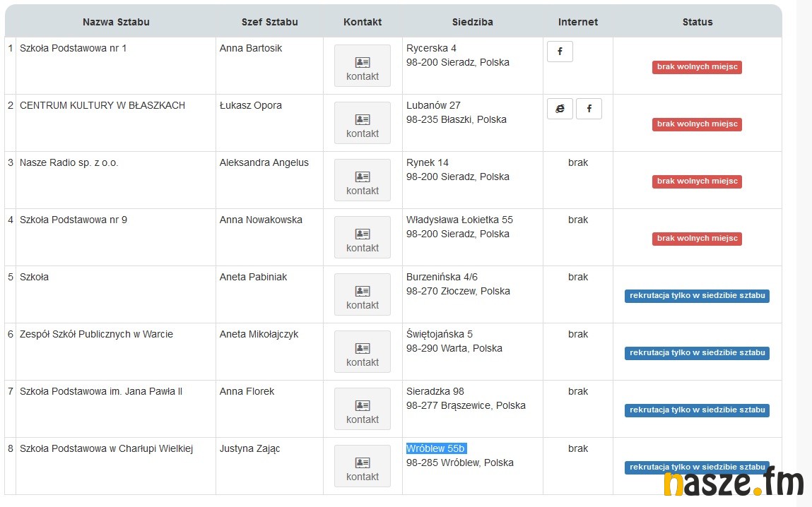Open kontakt for Aneta Pabiniak

point(363,295)
